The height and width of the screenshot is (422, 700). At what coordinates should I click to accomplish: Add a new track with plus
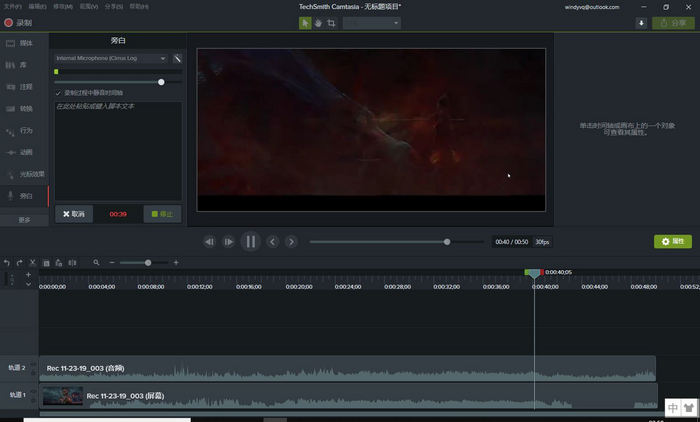(28, 275)
